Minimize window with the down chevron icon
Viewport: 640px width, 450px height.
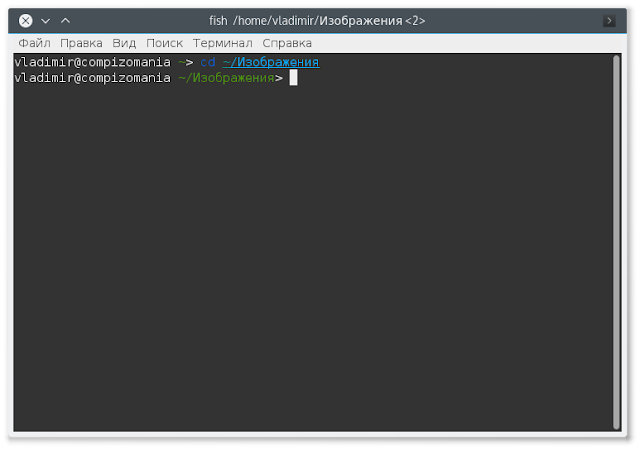pos(46,21)
